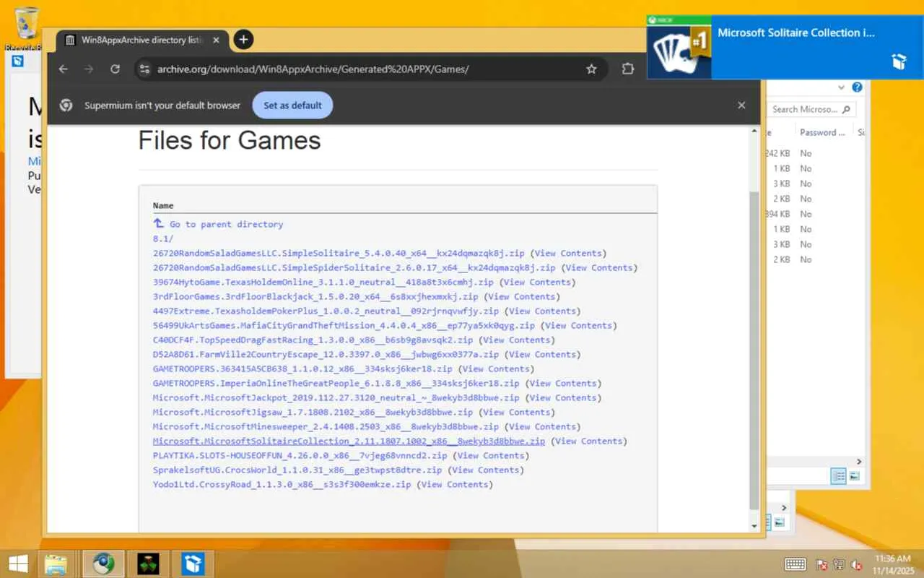This screenshot has width=924, height=578.
Task: Sort by the Password column header
Action: point(822,132)
